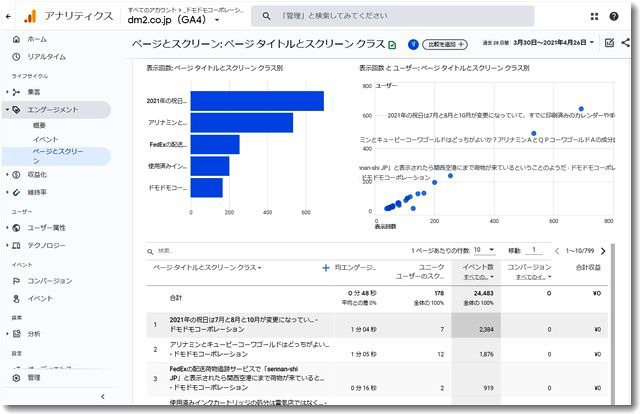The width and height of the screenshot is (640, 414).
Task: Click the share report icon
Action: (625, 42)
